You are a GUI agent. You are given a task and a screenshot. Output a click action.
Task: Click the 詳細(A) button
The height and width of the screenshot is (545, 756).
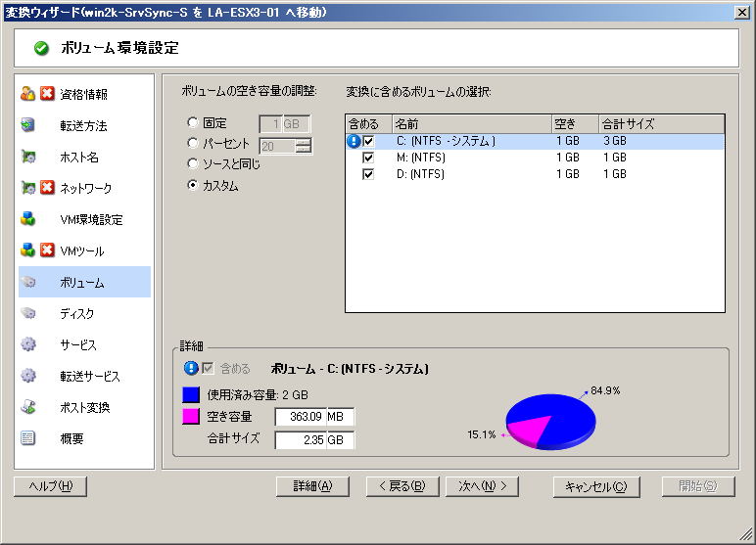(x=313, y=486)
